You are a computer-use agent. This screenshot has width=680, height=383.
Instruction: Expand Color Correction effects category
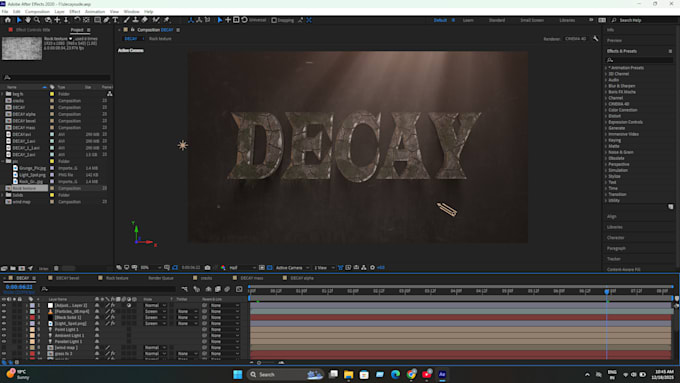coord(606,110)
